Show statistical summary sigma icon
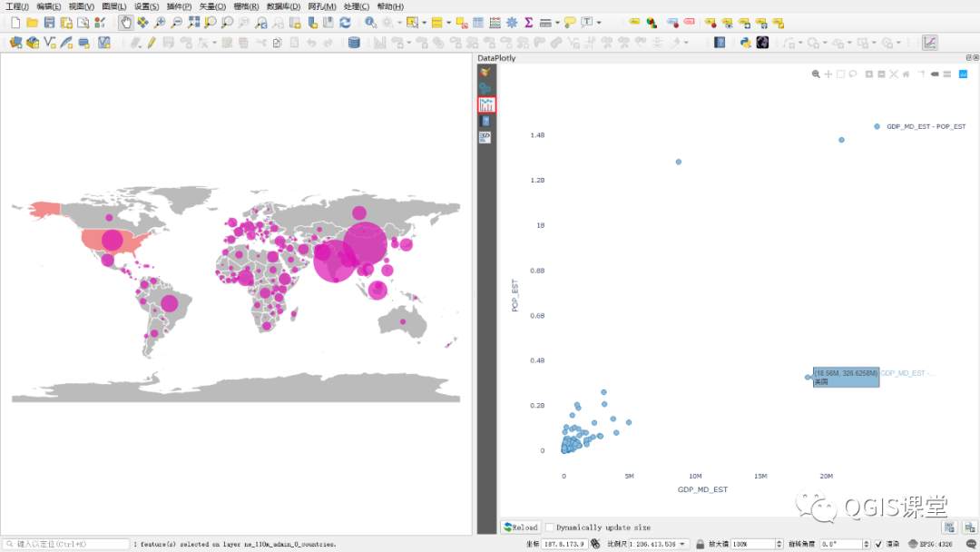The width and height of the screenshot is (980, 552). point(529,23)
